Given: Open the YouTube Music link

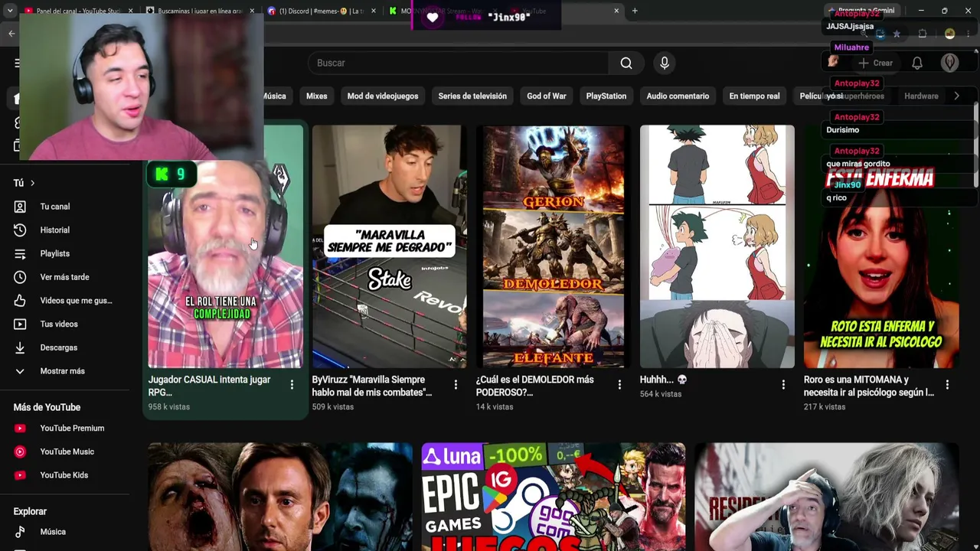Looking at the screenshot, I should pyautogui.click(x=67, y=452).
